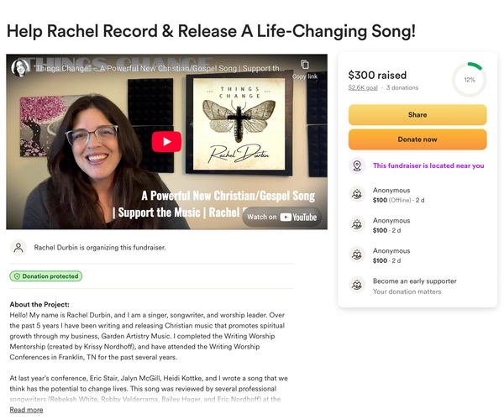Click the Share button
Image resolution: width=504 pixels, height=420 pixels.
pos(417,115)
